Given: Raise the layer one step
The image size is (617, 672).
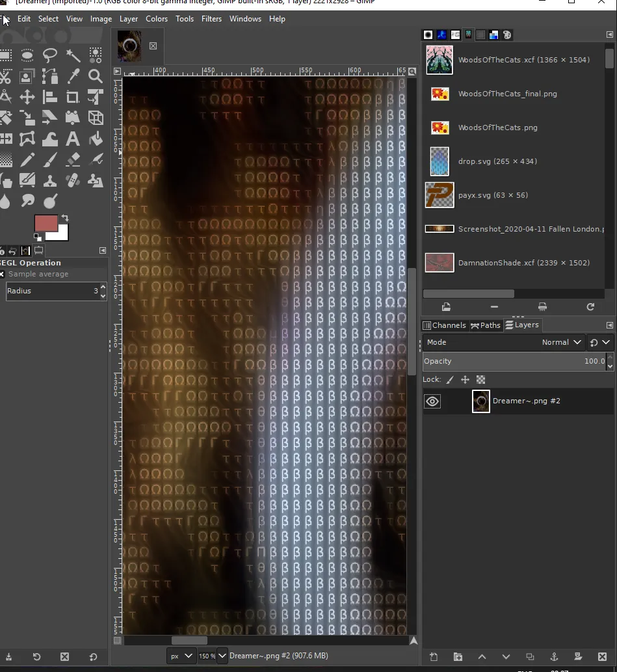Looking at the screenshot, I should pyautogui.click(x=482, y=656).
